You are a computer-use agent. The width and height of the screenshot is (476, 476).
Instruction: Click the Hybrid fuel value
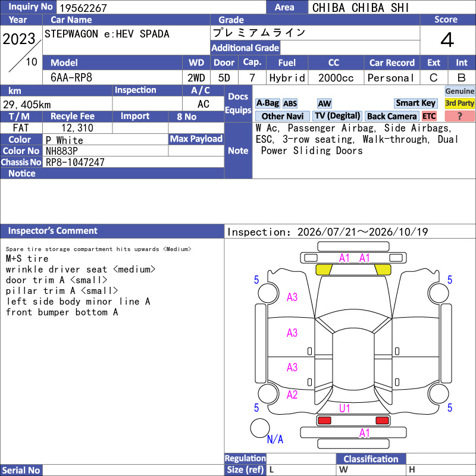click(x=287, y=78)
